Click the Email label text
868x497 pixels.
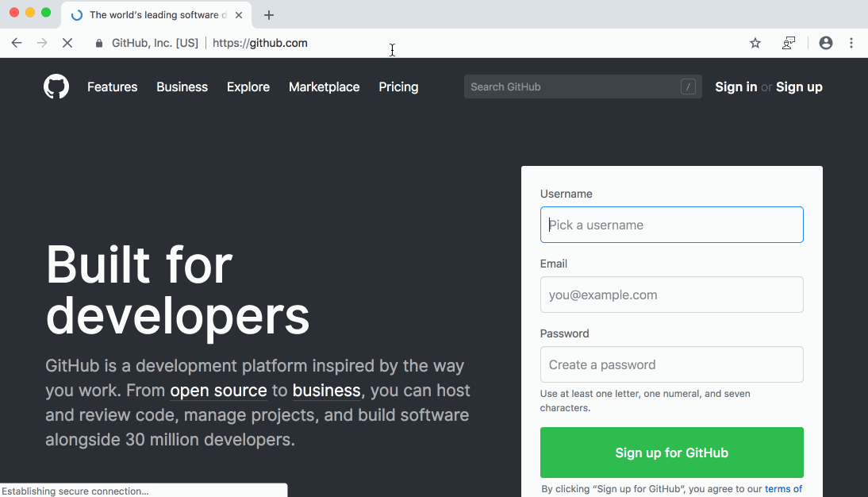point(554,264)
